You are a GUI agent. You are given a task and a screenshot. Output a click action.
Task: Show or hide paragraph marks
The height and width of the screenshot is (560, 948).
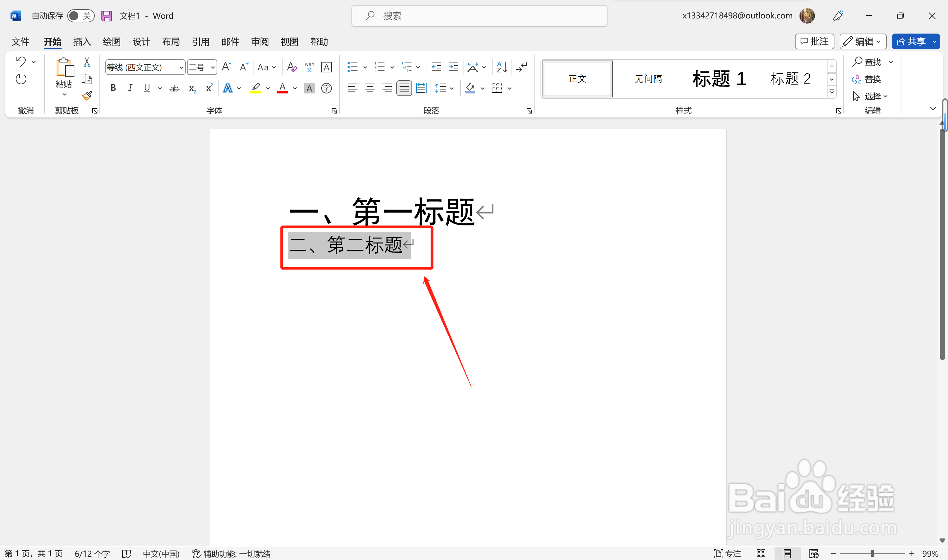pyautogui.click(x=522, y=67)
